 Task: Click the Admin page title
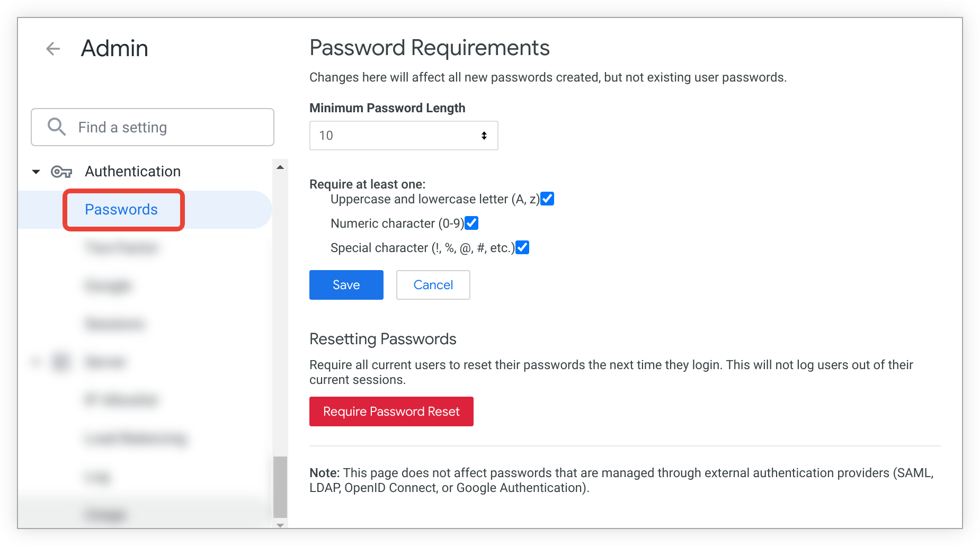coord(114,49)
